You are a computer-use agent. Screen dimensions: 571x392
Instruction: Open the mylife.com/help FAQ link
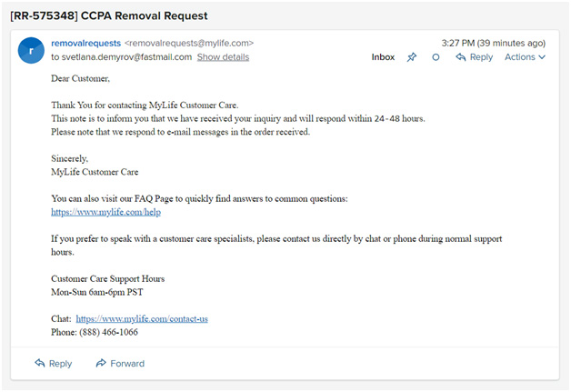click(105, 213)
